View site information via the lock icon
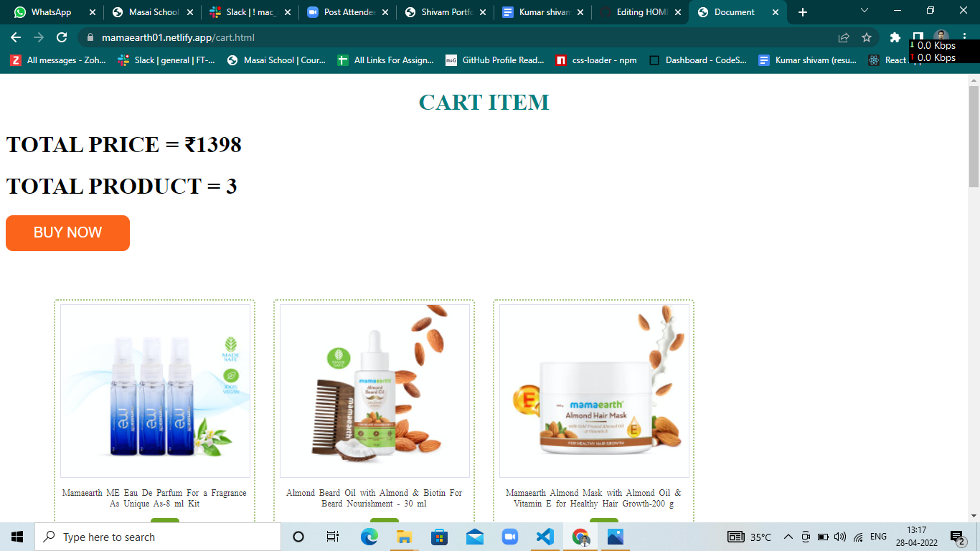 coord(90,37)
